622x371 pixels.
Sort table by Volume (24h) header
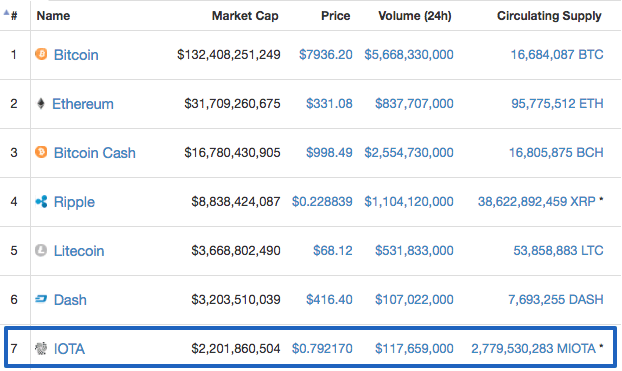[415, 16]
